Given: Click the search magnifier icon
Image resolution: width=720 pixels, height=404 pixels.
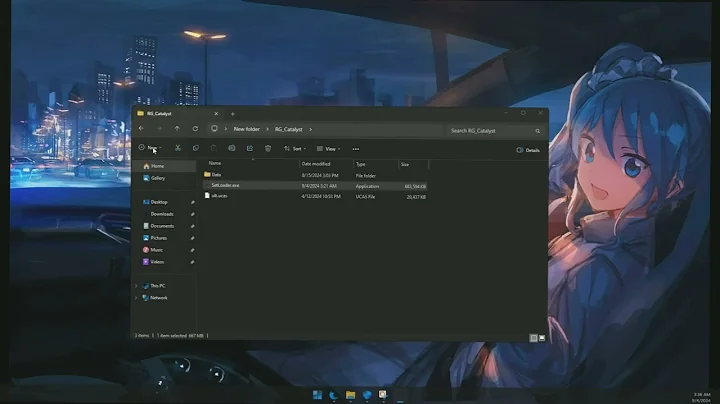Looking at the screenshot, I should pyautogui.click(x=538, y=131).
